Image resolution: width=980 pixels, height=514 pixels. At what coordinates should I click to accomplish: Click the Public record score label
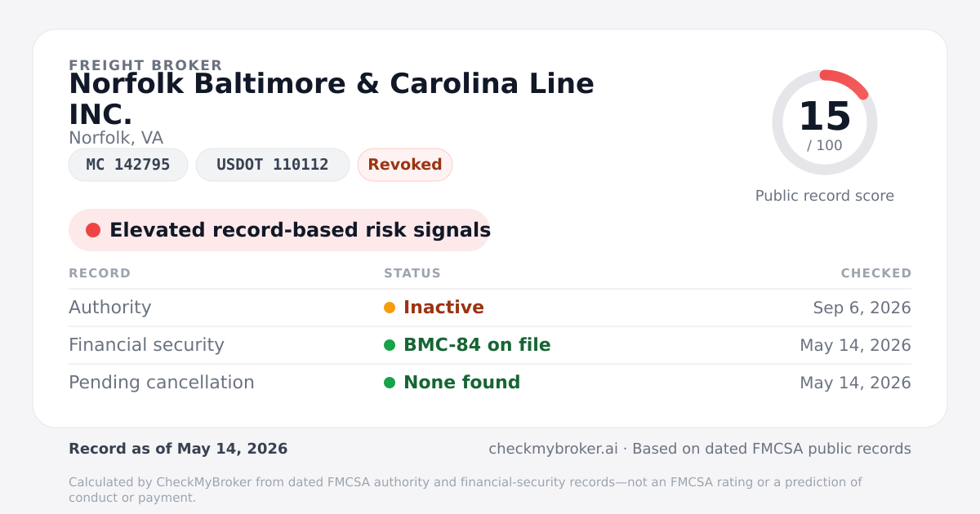tap(825, 196)
